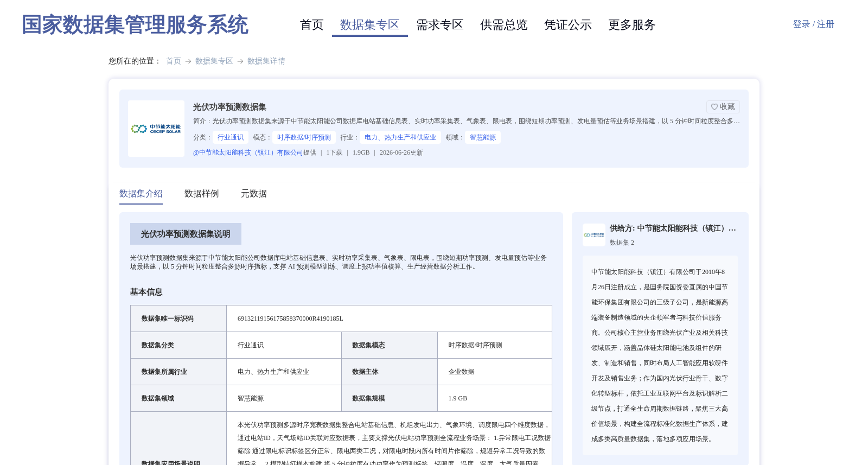Image resolution: width=868 pixels, height=465 pixels.
Task: Click the 登录 / 注册 link
Action: pos(813,24)
